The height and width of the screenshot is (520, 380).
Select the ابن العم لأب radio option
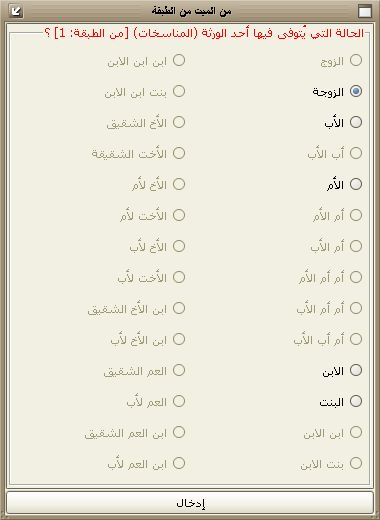(x=179, y=463)
